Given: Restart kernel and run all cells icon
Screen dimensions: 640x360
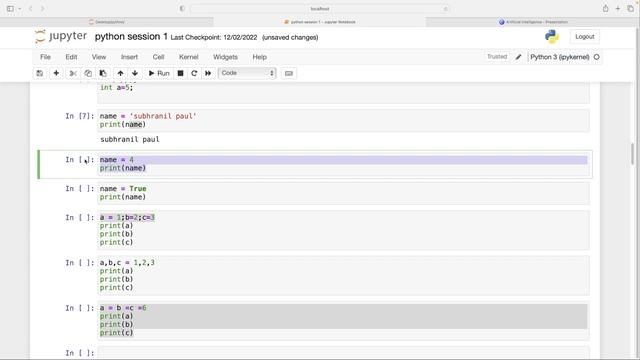Looking at the screenshot, I should 208,73.
